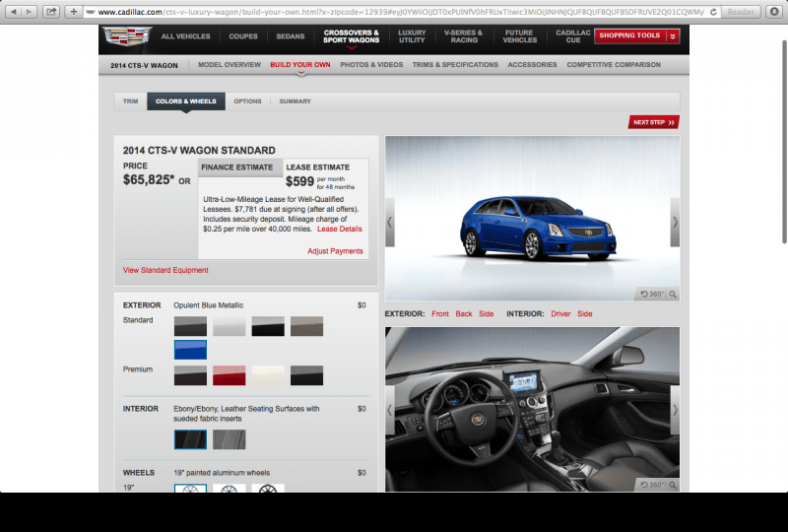Viewport: 788px width, 532px height.
Task: Go to Model Overview section
Action: (x=230, y=65)
